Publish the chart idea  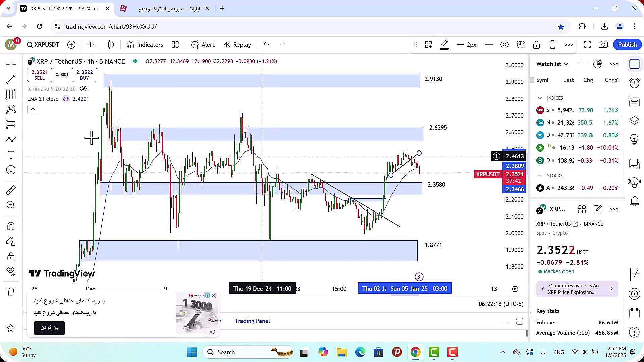click(x=627, y=45)
